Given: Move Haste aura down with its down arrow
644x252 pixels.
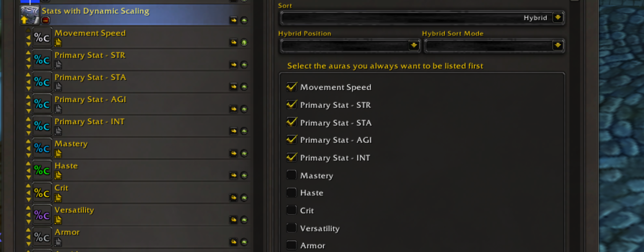Looking at the screenshot, I should (28, 177).
